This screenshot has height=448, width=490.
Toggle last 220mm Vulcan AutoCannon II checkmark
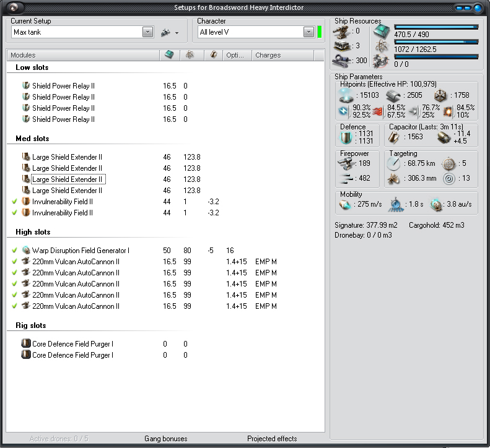click(14, 306)
